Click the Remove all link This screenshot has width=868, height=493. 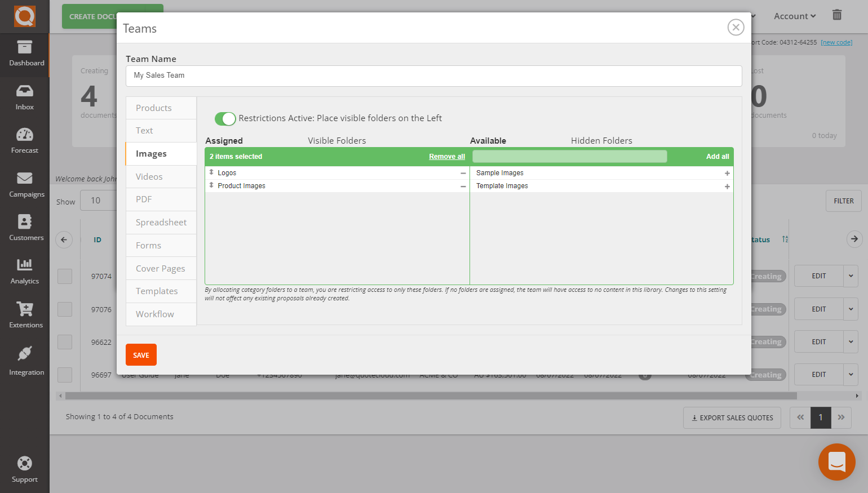click(446, 156)
